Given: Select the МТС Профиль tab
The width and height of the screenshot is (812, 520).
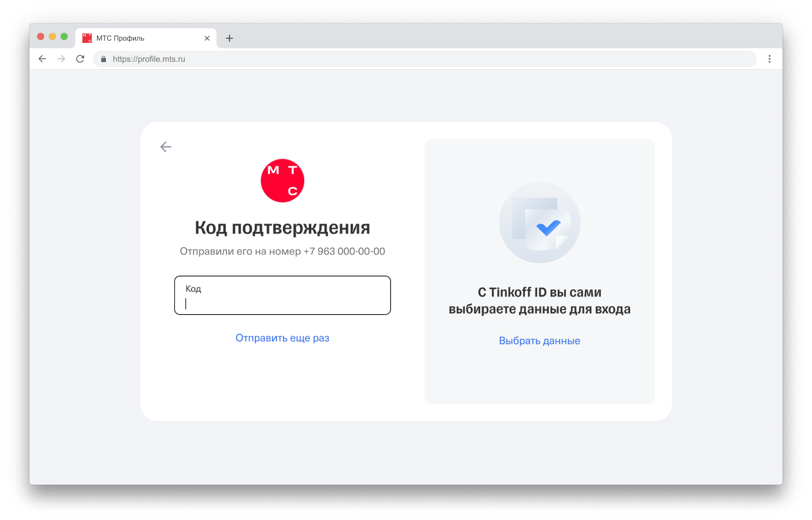Looking at the screenshot, I should coord(146,38).
